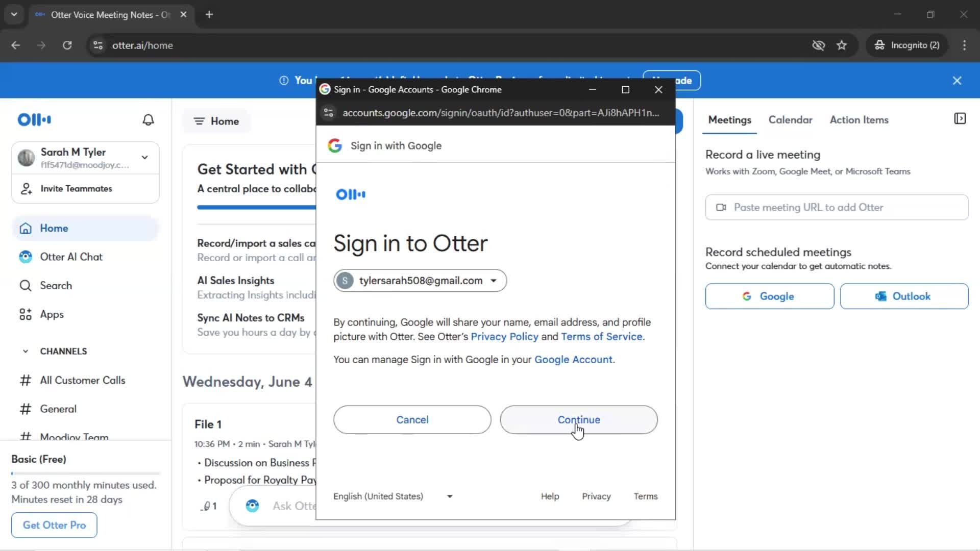Image resolution: width=980 pixels, height=551 pixels.
Task: Click the Record/import a sales call item
Action: click(257, 250)
